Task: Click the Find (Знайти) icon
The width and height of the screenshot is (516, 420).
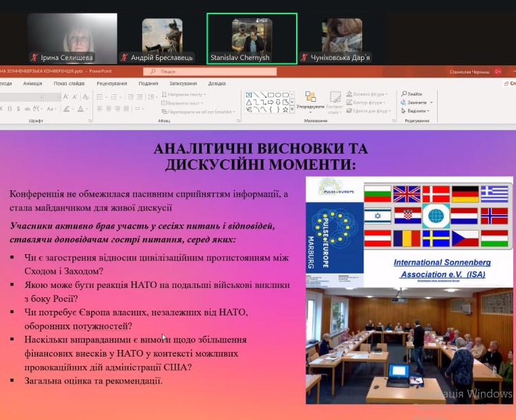Action: (411, 94)
